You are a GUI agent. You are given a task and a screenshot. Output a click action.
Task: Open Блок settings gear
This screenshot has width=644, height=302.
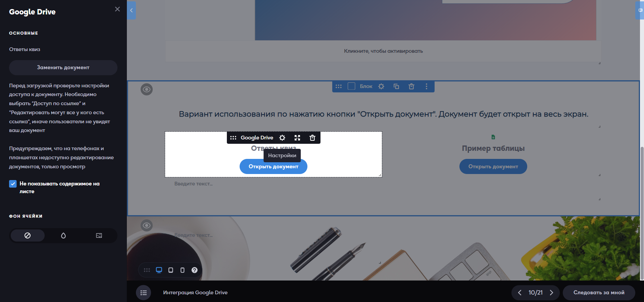coord(381,86)
